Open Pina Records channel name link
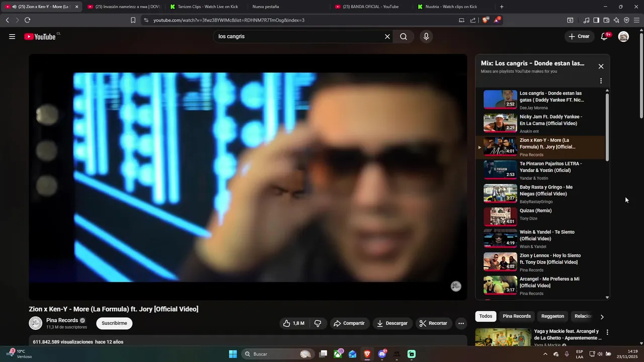644x362 pixels. (62, 320)
